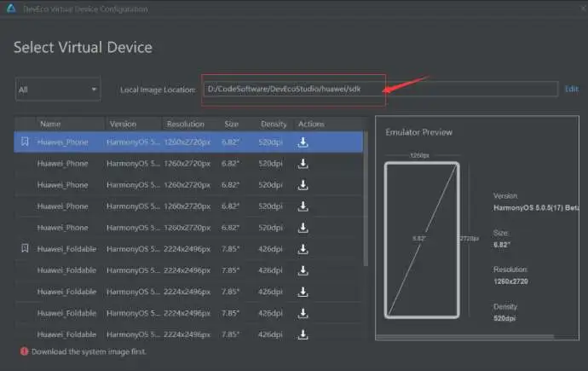Click the phone outline in Emulator Preview
This screenshot has width=588, height=371.
pyautogui.click(x=422, y=240)
